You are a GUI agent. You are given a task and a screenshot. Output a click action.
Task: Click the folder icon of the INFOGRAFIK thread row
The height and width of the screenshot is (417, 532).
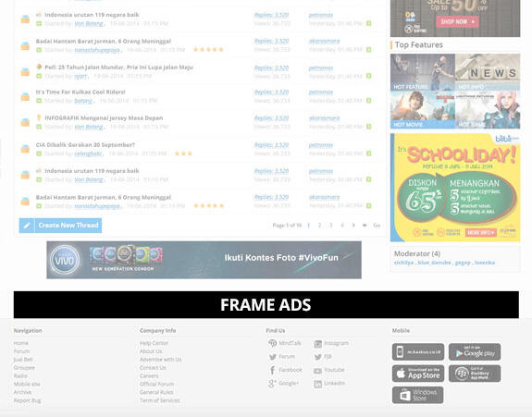[x=25, y=122]
